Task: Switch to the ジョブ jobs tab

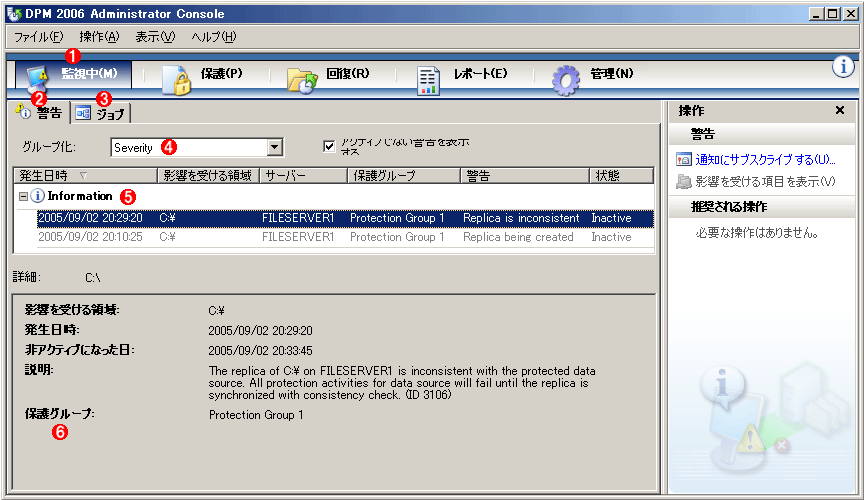Action: coord(101,114)
